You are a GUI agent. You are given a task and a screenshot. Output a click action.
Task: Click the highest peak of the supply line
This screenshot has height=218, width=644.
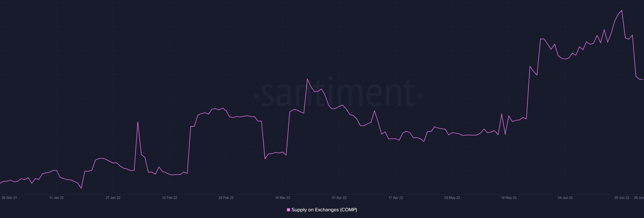pos(622,10)
